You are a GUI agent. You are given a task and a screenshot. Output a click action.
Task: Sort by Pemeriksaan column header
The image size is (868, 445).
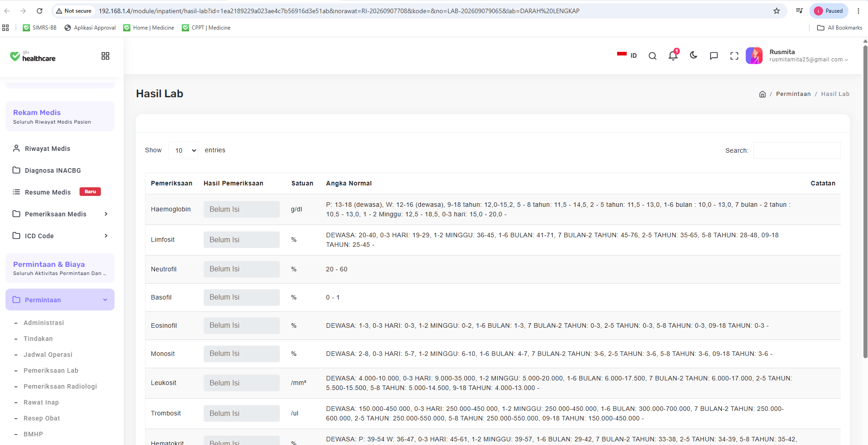tap(171, 183)
